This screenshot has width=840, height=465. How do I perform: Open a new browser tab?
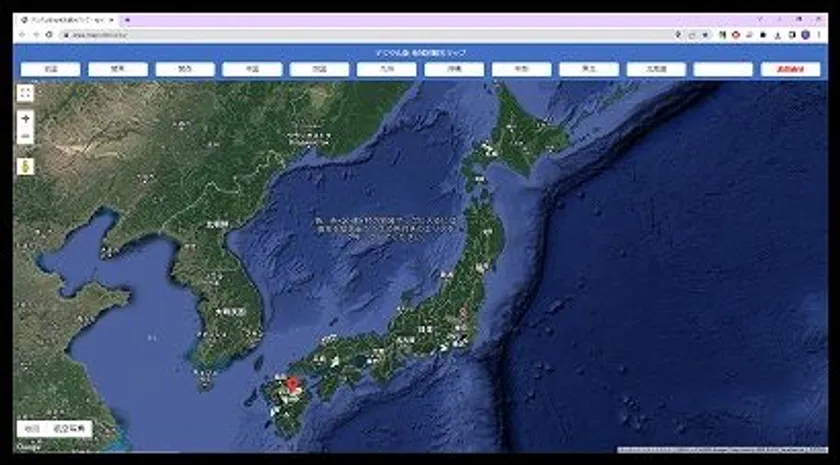coord(127,20)
